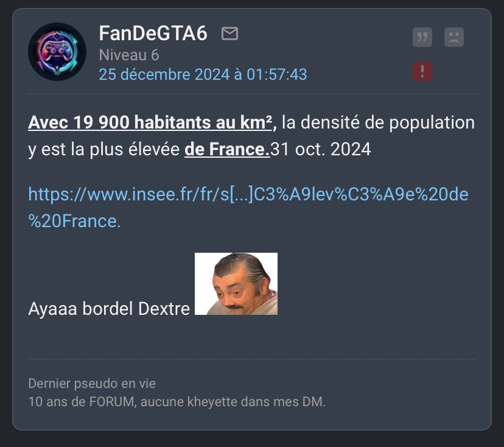Screen dimensions: 504x447
Task: Blacklist the author via the sad face icon
Action: [x=454, y=37]
